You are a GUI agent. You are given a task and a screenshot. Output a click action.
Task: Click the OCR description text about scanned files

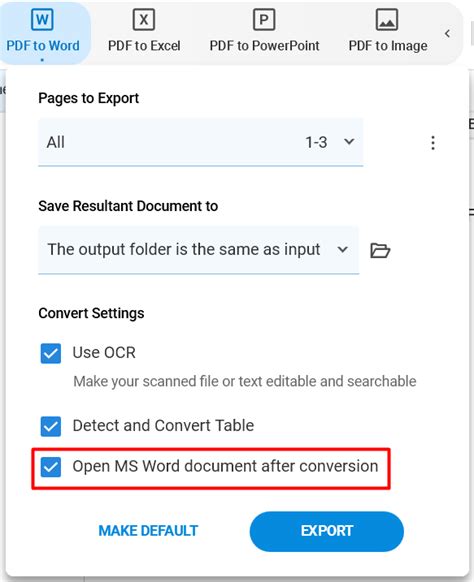coord(245,382)
